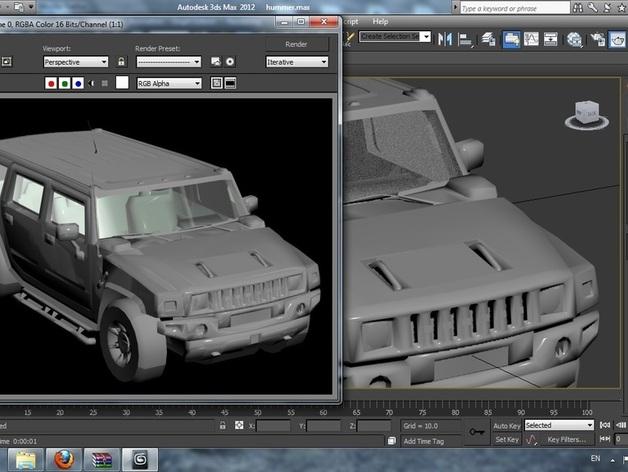Open Windows Explorer from taskbar
The width and height of the screenshot is (628, 472).
[25, 460]
